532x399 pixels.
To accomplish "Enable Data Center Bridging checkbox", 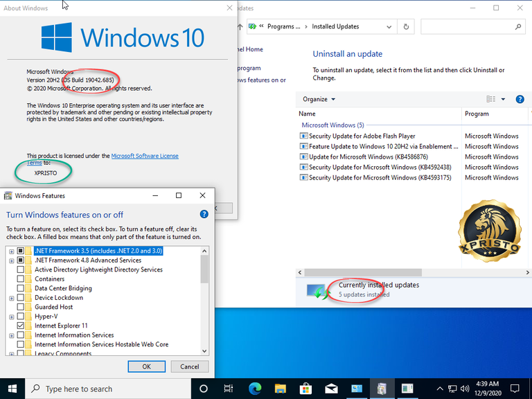I will 20,288.
